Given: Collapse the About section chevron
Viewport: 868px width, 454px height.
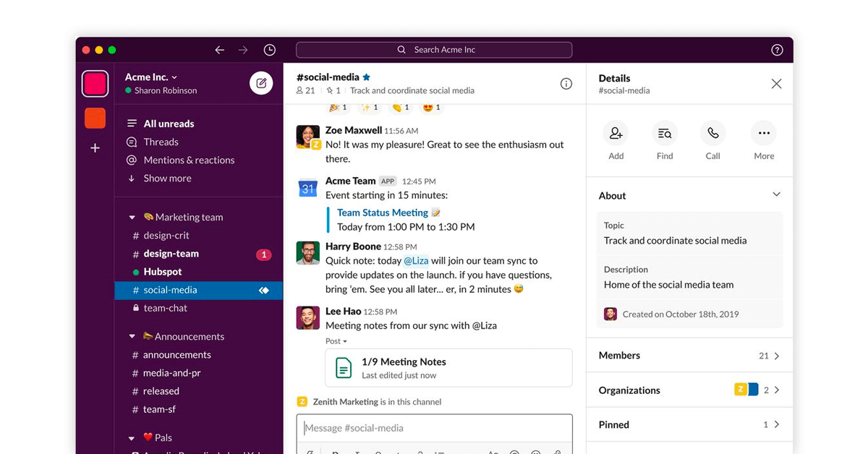Looking at the screenshot, I should click(x=776, y=194).
